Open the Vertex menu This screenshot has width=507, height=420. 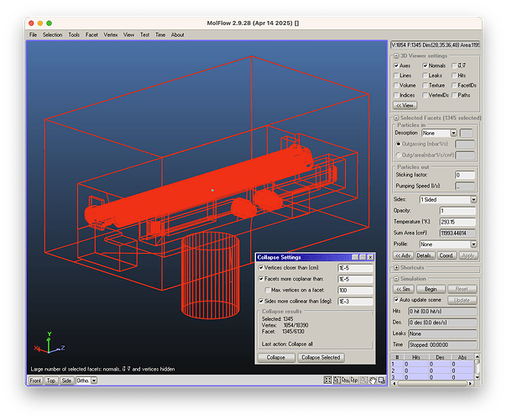(x=111, y=34)
